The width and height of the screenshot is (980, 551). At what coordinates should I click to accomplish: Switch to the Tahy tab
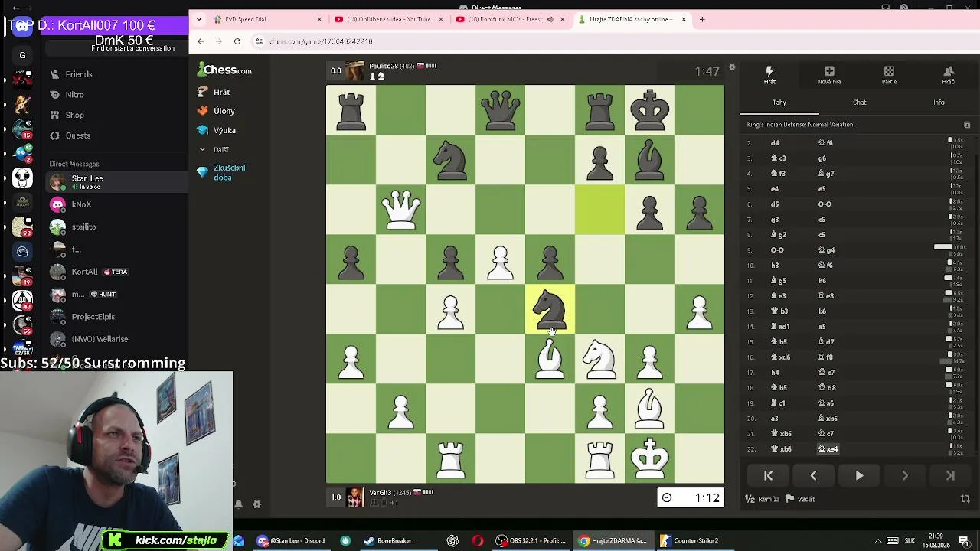[x=779, y=103]
